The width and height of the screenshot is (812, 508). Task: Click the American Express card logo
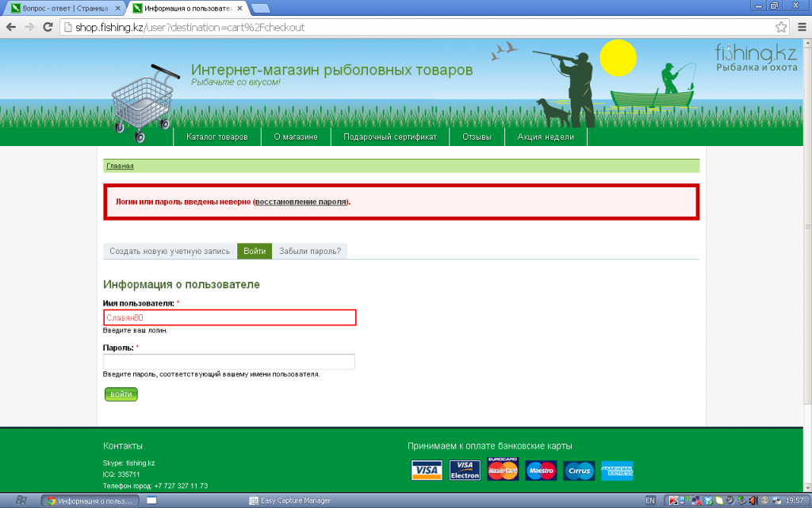click(617, 471)
